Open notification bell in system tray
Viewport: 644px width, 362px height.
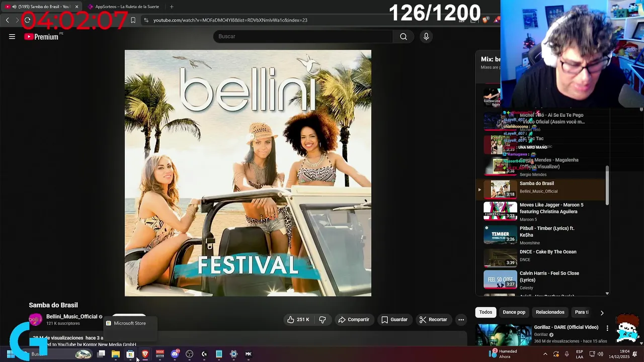[635, 354]
